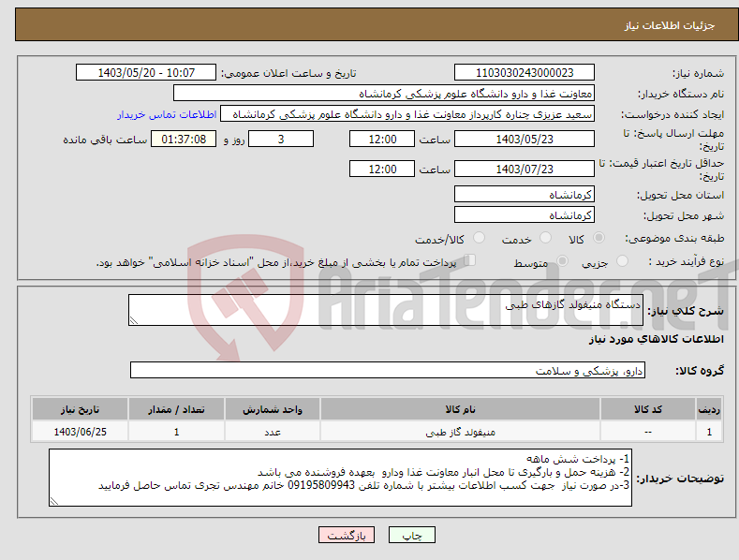Click the گروه کالا field
Screen dimensions: 739x560
point(388,371)
